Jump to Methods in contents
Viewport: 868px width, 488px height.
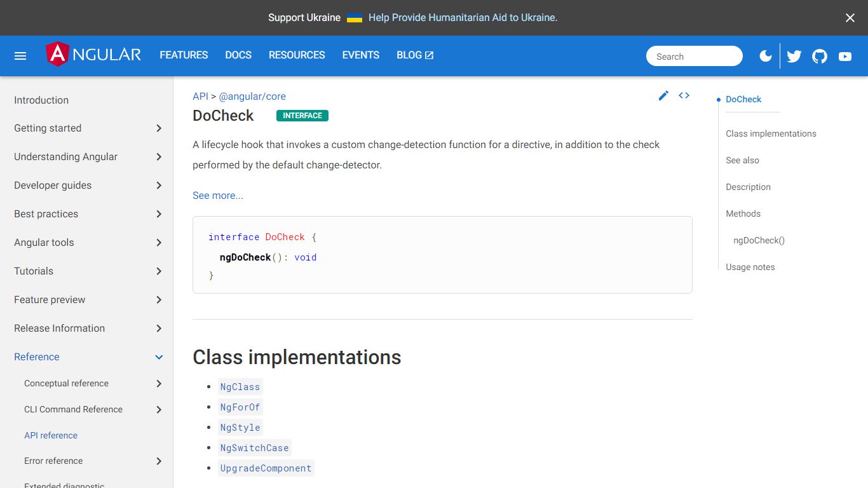tap(743, 213)
